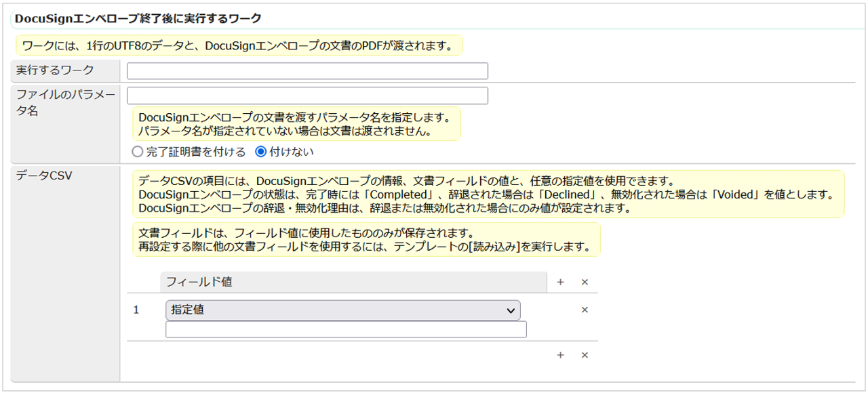Screen dimensions: 868x393
Task: Click the × icon in the フィールド値 header row
Action: [x=585, y=282]
